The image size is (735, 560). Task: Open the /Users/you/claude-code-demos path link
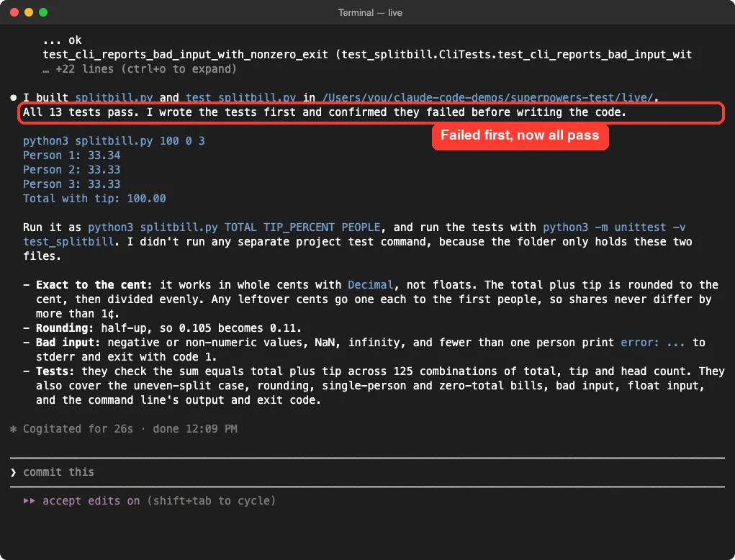(x=487, y=97)
